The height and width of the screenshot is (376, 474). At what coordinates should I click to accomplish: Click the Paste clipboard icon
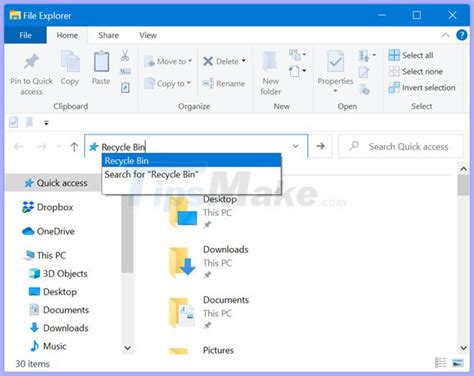[x=101, y=61]
